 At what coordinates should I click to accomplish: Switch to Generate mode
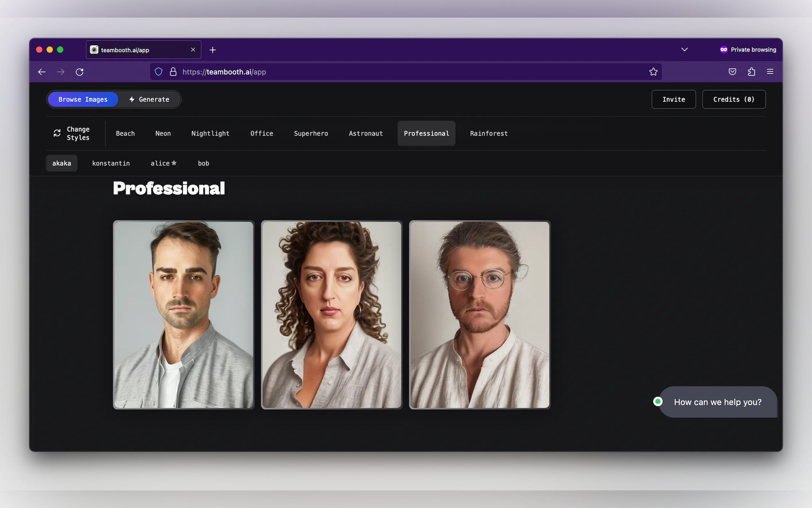point(149,99)
